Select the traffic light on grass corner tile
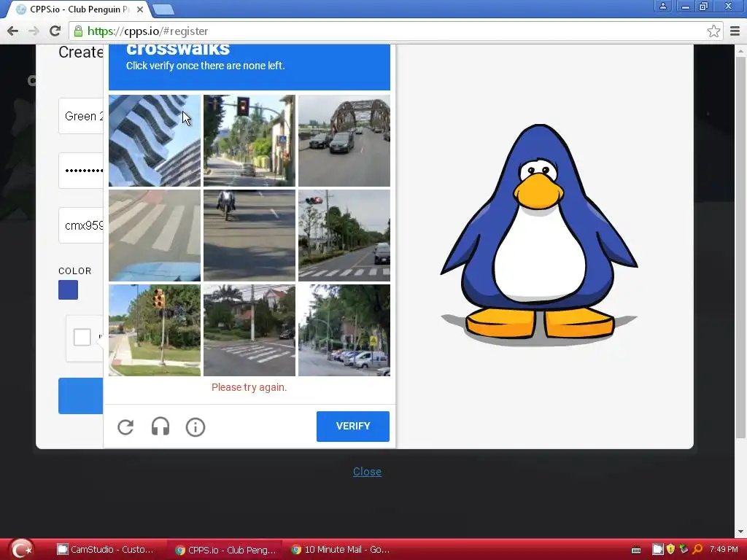This screenshot has height=560, width=747. 155,330
